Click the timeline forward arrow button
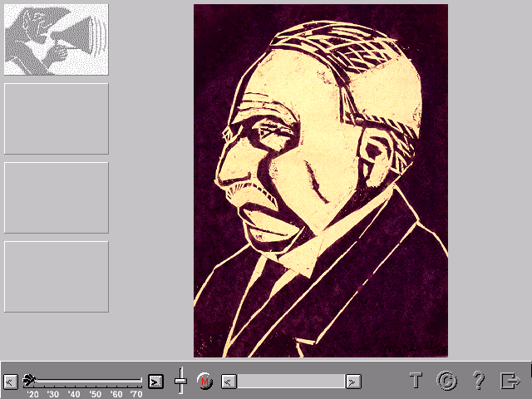The width and height of the screenshot is (532, 399). click(x=155, y=382)
